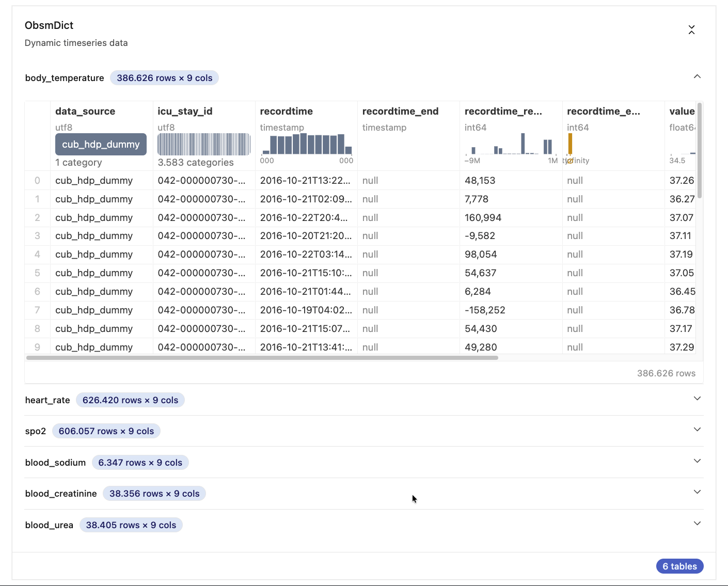
Task: Click row index 5 in the table
Action: pyautogui.click(x=37, y=273)
